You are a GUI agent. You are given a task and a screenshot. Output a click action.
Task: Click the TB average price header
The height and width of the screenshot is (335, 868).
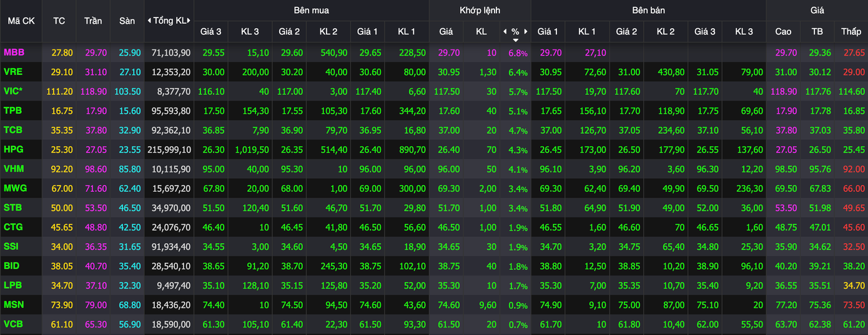817,31
